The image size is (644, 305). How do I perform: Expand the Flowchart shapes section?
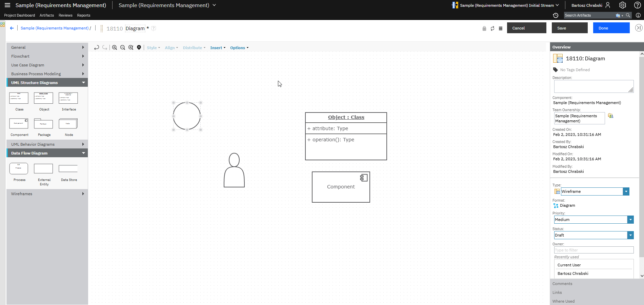click(x=47, y=56)
